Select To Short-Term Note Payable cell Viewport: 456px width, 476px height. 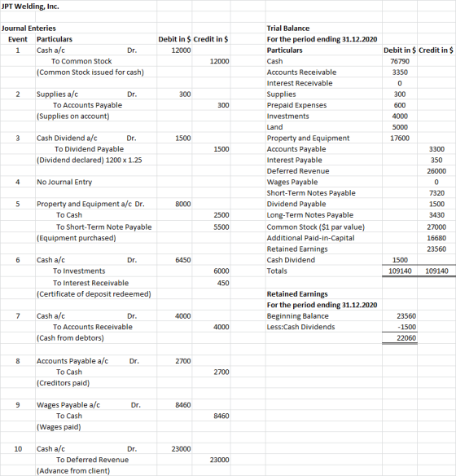coord(103,227)
